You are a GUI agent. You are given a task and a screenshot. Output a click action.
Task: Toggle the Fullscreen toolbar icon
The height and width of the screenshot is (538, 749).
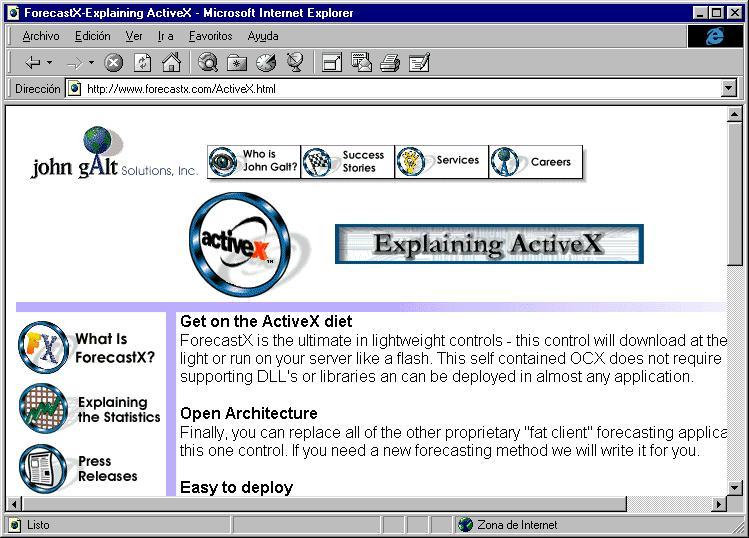pyautogui.click(x=332, y=63)
